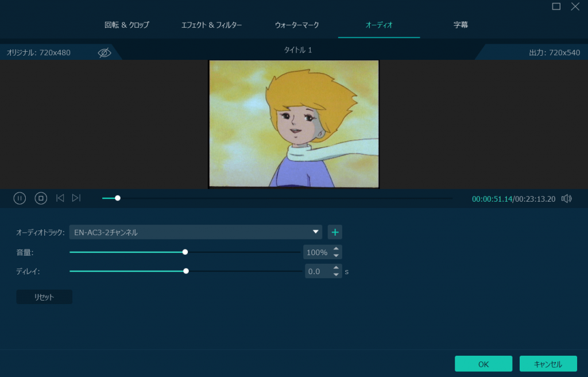Click the ディレイ slider handle
The height and width of the screenshot is (377, 588).
[x=186, y=271]
